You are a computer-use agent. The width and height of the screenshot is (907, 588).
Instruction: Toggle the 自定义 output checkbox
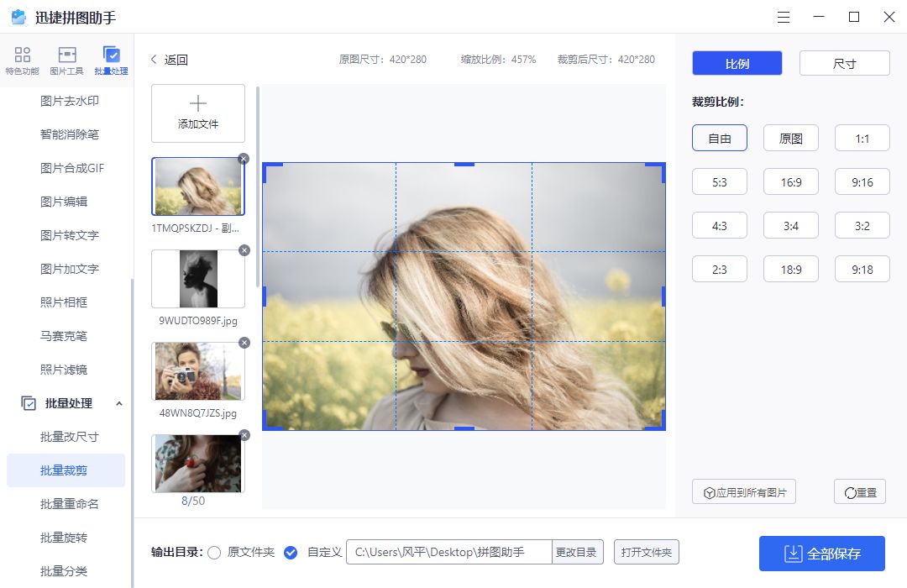tap(291, 553)
